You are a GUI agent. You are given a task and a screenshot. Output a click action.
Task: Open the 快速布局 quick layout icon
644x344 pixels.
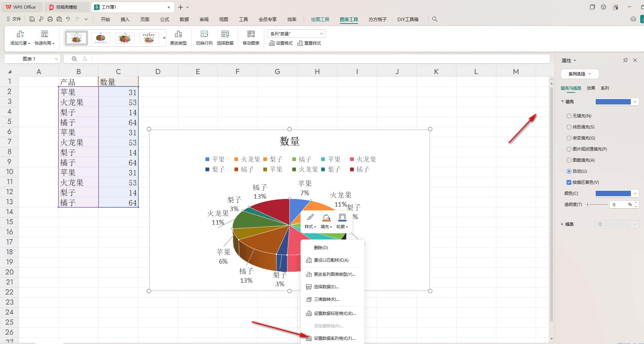[44, 34]
